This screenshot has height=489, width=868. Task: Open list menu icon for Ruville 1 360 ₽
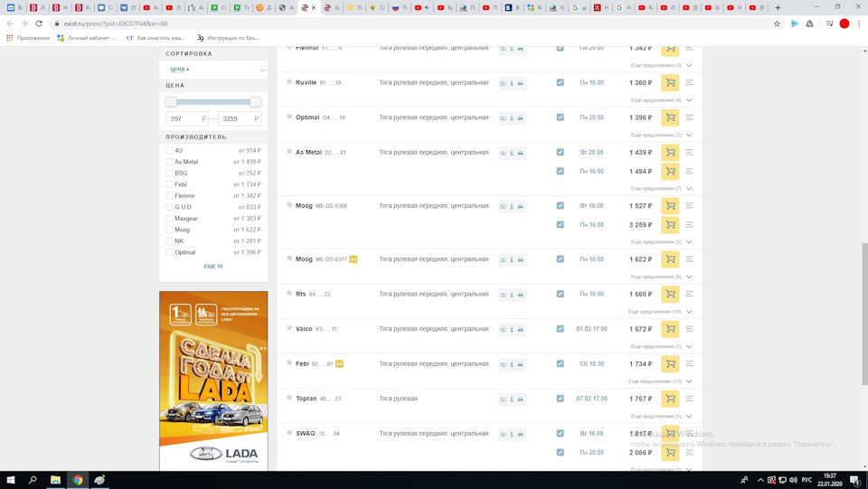coord(689,82)
